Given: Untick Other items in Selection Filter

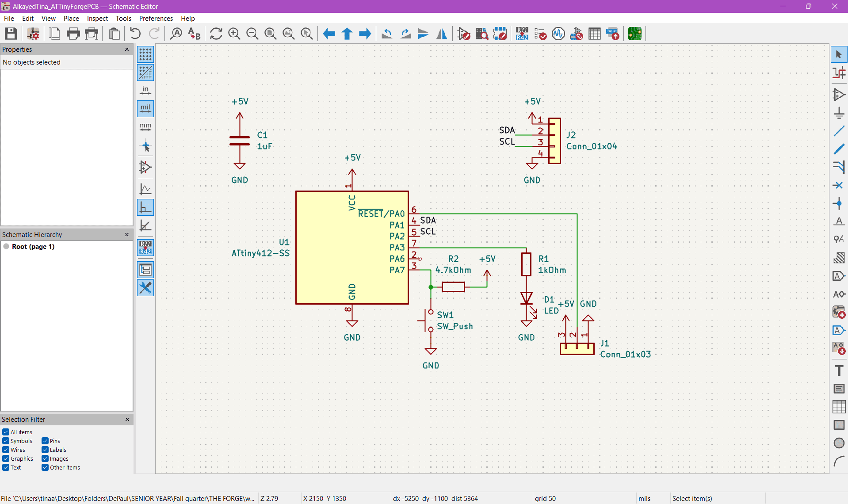Looking at the screenshot, I should point(44,467).
